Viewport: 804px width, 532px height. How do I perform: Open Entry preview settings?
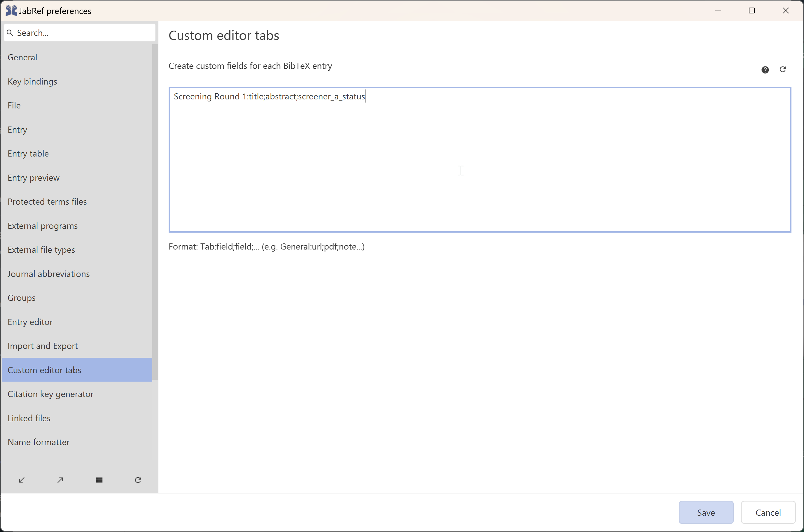point(77,178)
